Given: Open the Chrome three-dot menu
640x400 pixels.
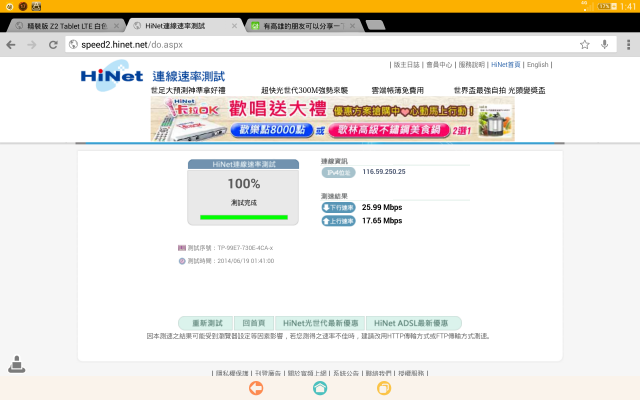Looking at the screenshot, I should pyautogui.click(x=629, y=44).
